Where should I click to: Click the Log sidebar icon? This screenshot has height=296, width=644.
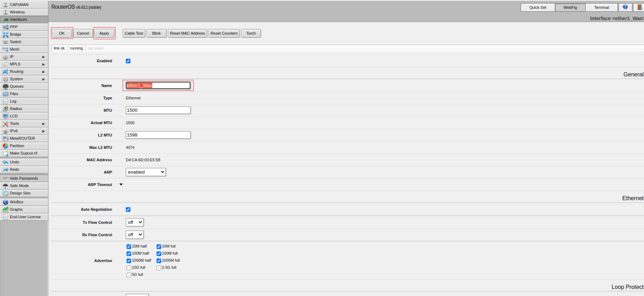(x=6, y=101)
